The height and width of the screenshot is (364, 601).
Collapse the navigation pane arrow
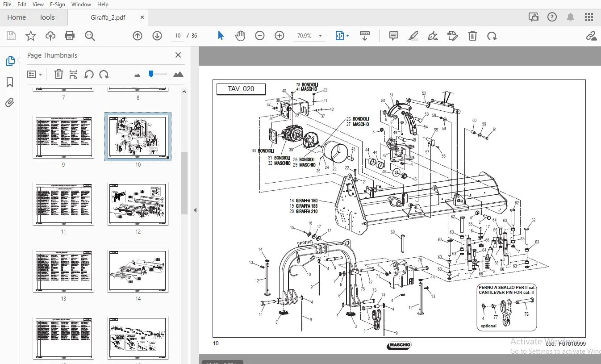click(x=195, y=210)
